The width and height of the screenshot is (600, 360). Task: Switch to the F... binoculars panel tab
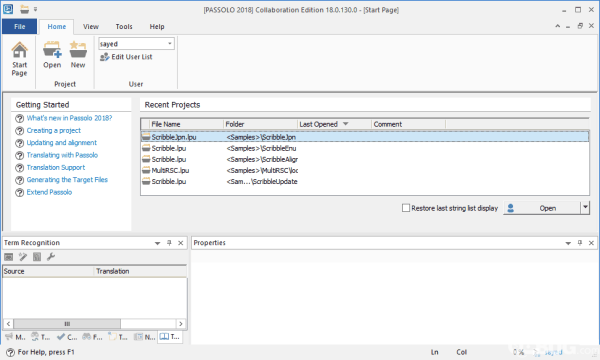pos(93,337)
